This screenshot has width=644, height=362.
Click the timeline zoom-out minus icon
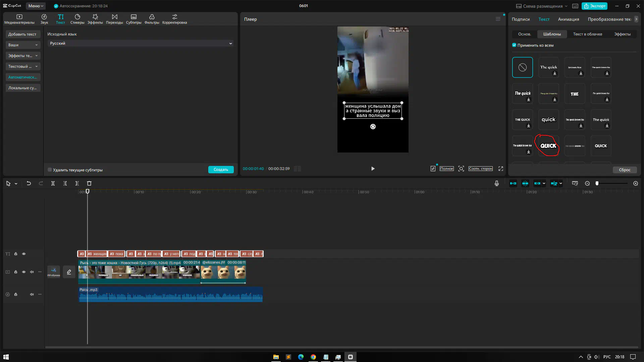pyautogui.click(x=587, y=183)
